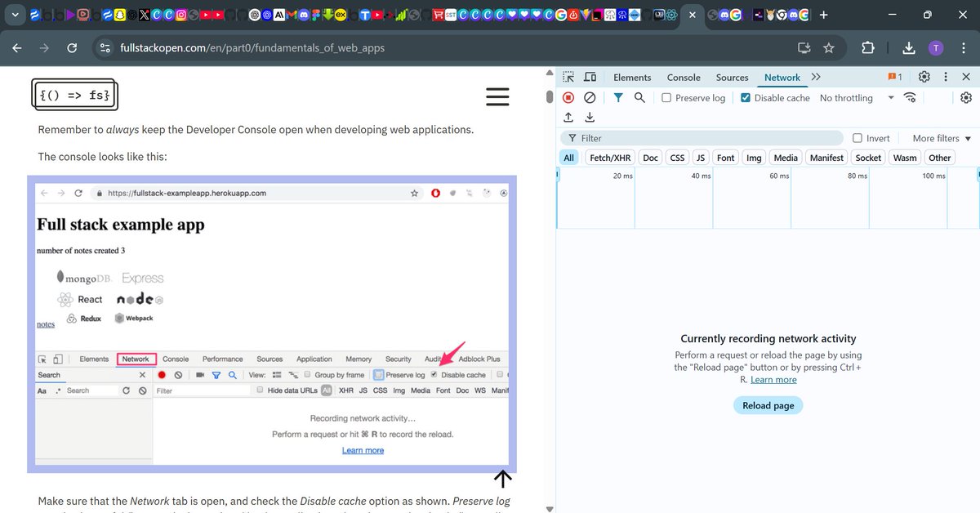The image size is (980, 513).
Task: Open Chrome three-dot menu
Action: [x=963, y=48]
